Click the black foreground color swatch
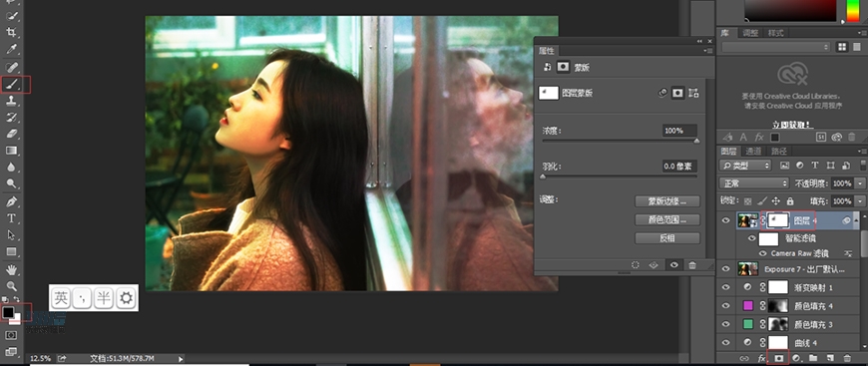Screen dimensions: 868x366 coord(8,312)
